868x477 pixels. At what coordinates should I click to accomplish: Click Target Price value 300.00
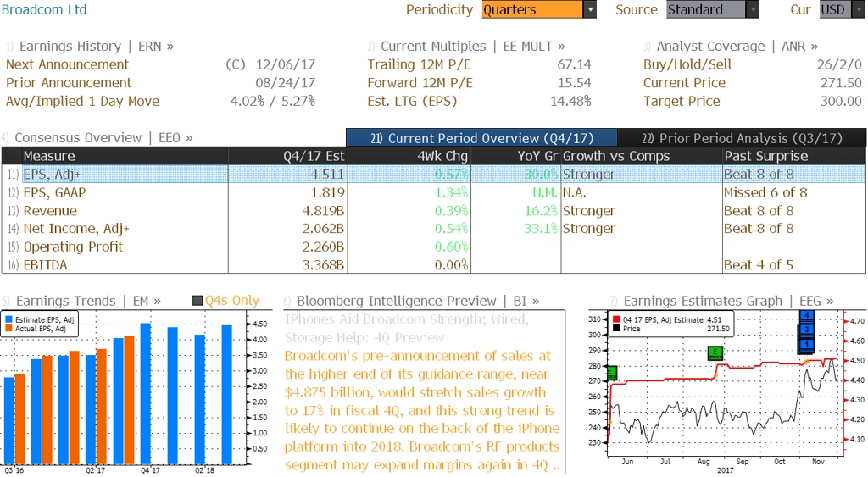tap(841, 102)
